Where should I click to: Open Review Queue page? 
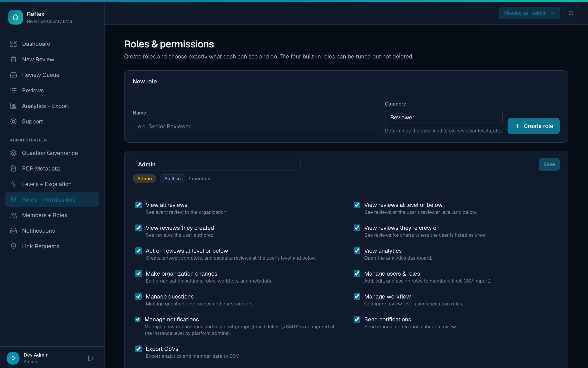[x=52, y=75]
